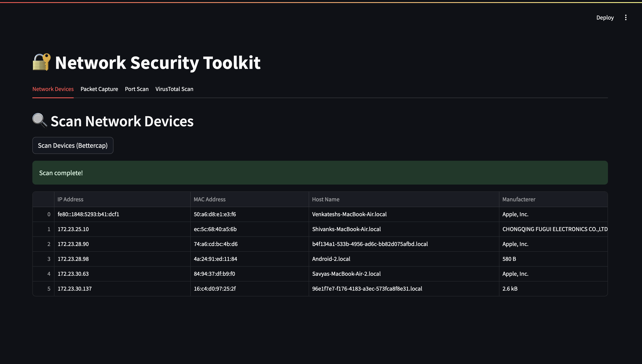The image size is (642, 364).
Task: Select the cell with IP 172.23.25.10
Action: 73,229
